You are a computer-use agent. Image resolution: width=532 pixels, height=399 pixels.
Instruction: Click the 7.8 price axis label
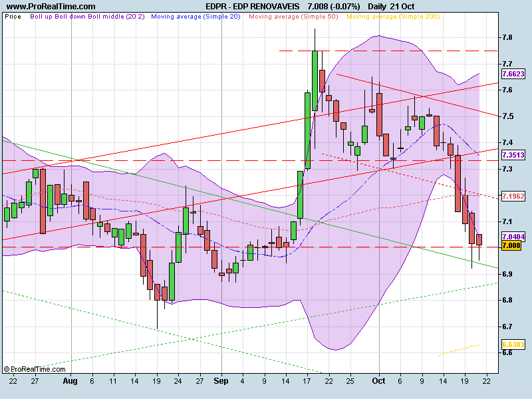click(x=507, y=38)
